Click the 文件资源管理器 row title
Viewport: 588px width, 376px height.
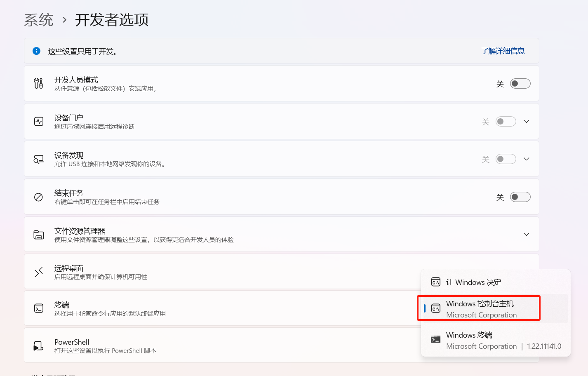80,231
